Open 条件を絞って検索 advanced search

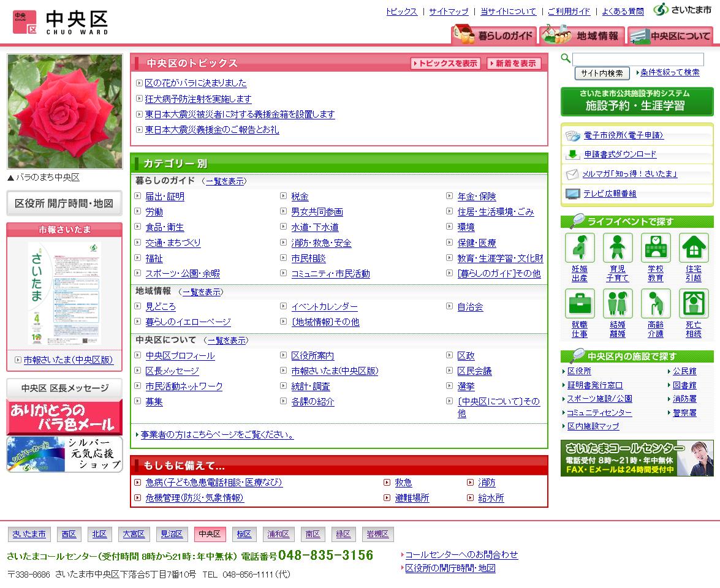point(670,72)
